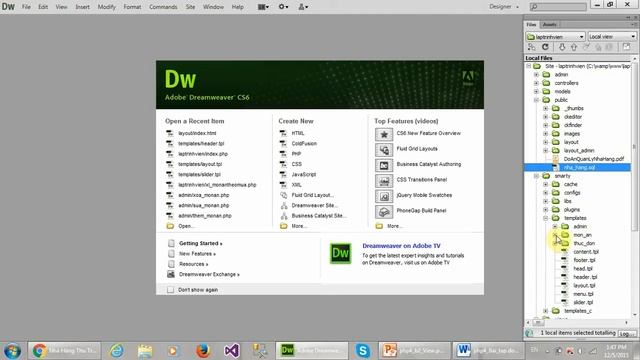Click the Dreamweaver on Adobe TV Dw logo
640x360 pixels.
[x=340, y=253]
